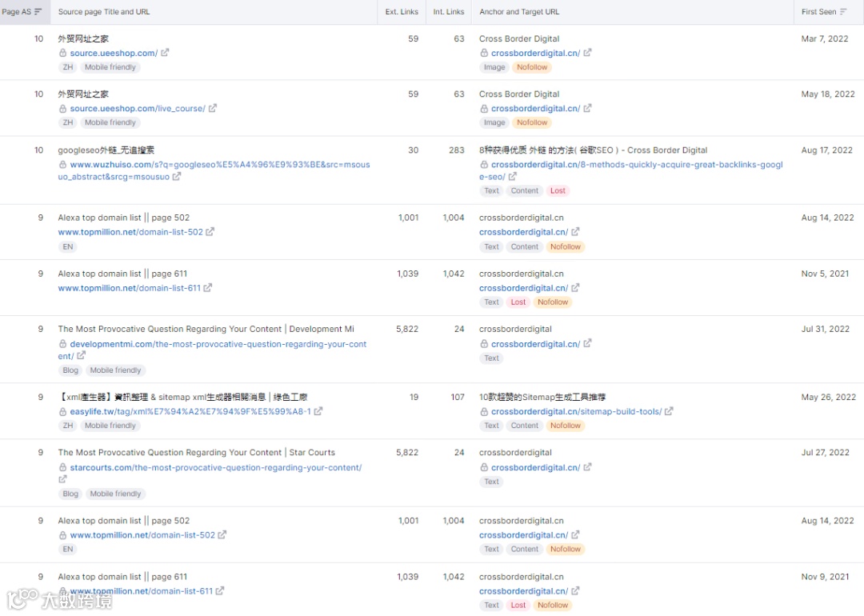Click Mobile friendly tag under starcourts.com URL
Viewport: 864px width, 616px height.
coord(115,494)
